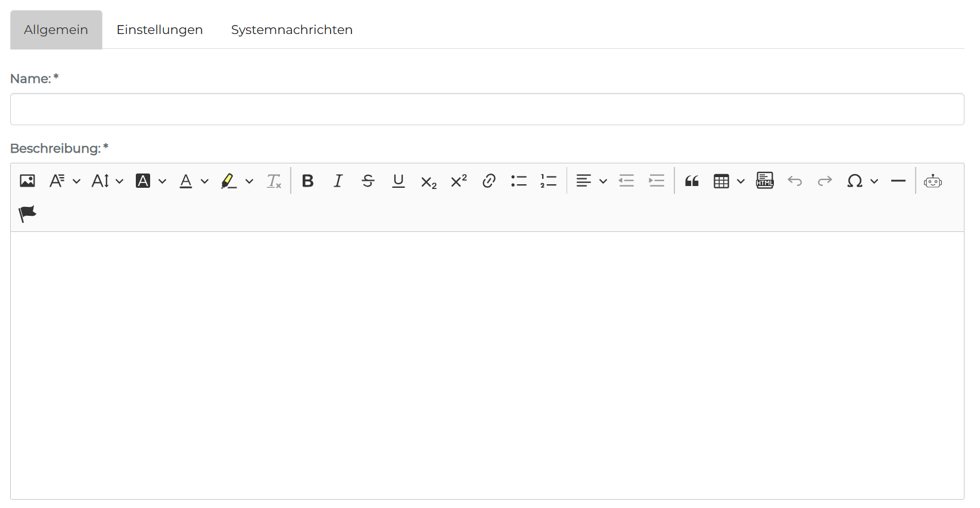Insert a block quote
Image resolution: width=980 pixels, height=508 pixels.
point(692,181)
